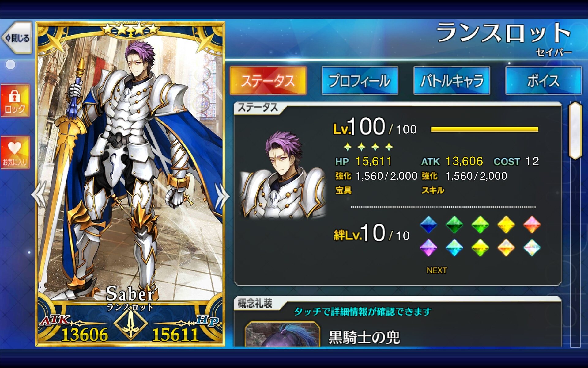588x368 pixels.
Task: Open the プロフィール tab
Action: [360, 81]
